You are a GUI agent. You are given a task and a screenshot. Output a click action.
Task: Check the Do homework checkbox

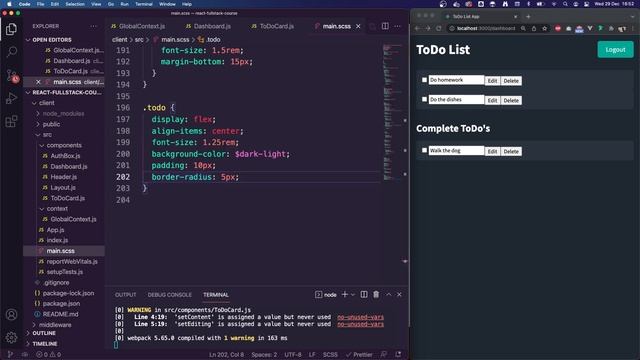point(424,80)
